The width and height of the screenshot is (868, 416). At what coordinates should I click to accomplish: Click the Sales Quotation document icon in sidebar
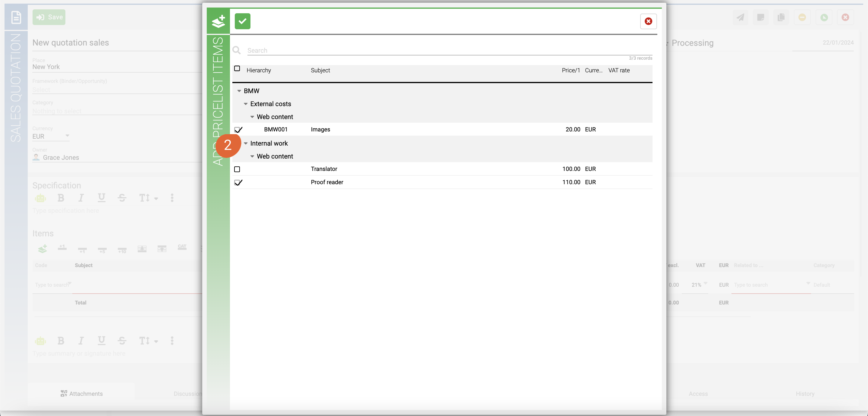click(x=16, y=17)
